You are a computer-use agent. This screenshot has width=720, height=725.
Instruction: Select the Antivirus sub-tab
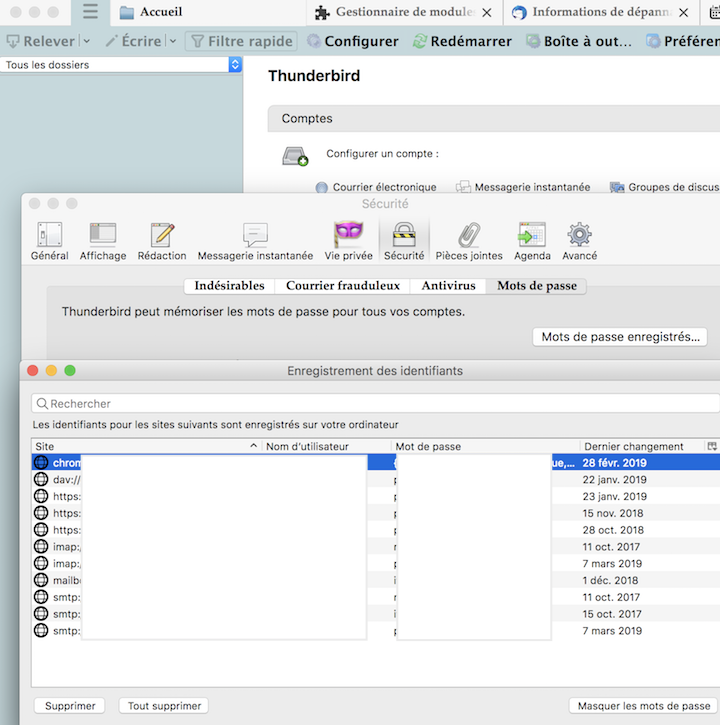click(x=448, y=286)
